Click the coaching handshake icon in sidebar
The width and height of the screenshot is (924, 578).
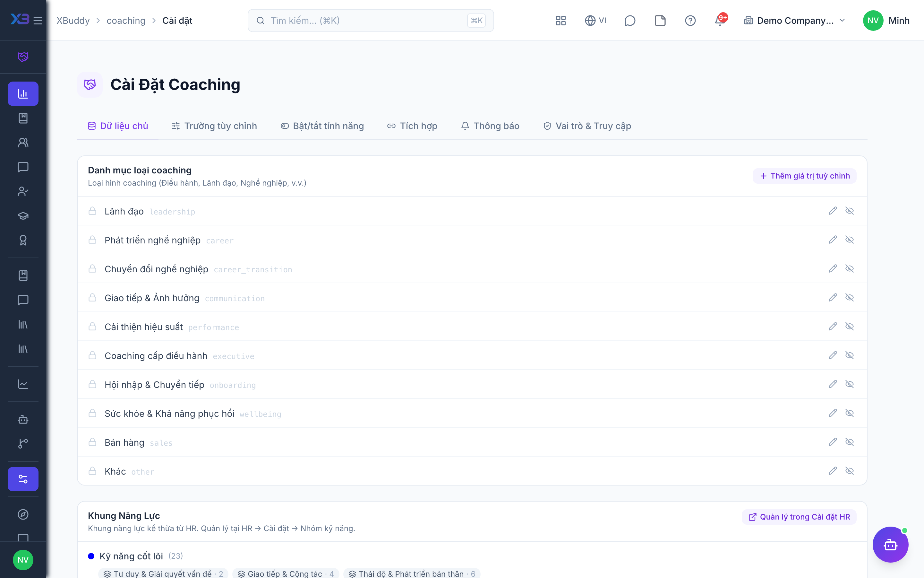coord(23,57)
